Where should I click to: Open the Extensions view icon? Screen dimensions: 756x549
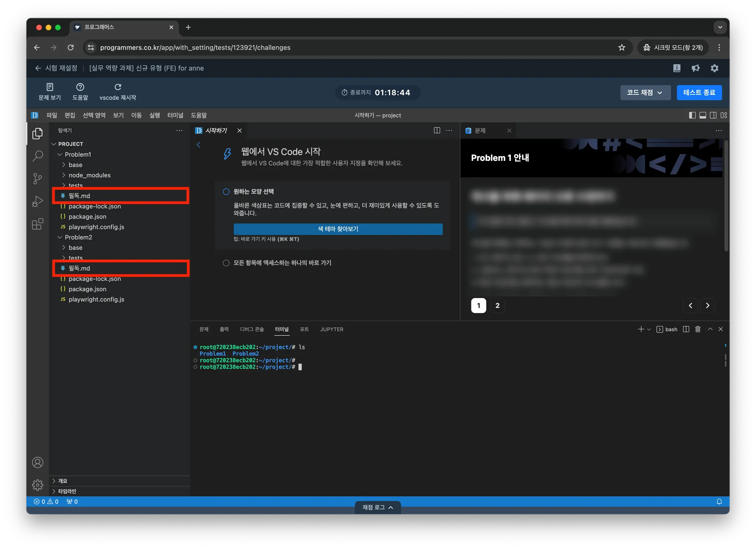coord(38,224)
